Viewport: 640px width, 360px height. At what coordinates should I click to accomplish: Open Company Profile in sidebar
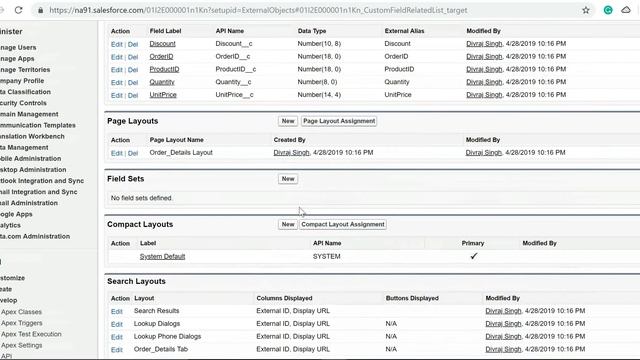click(22, 81)
